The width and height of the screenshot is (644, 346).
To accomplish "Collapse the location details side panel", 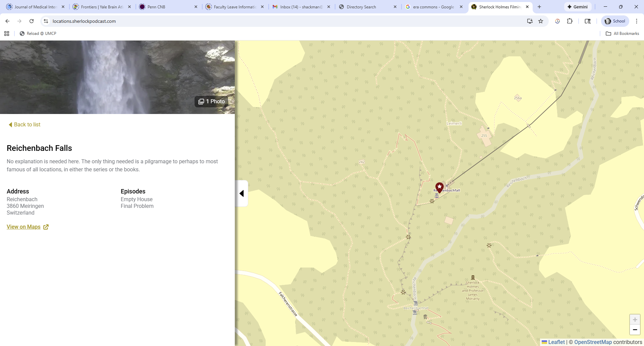I will tap(241, 193).
